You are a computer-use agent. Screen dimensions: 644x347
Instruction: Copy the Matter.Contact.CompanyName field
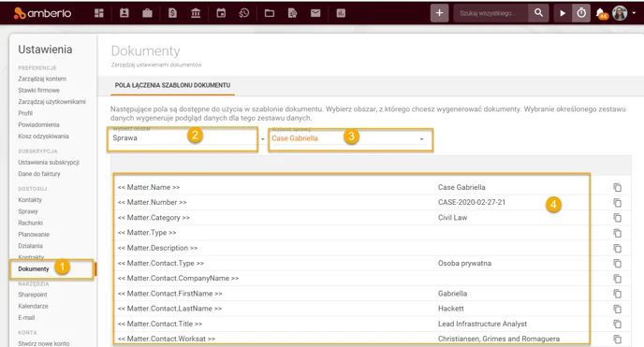tap(617, 279)
